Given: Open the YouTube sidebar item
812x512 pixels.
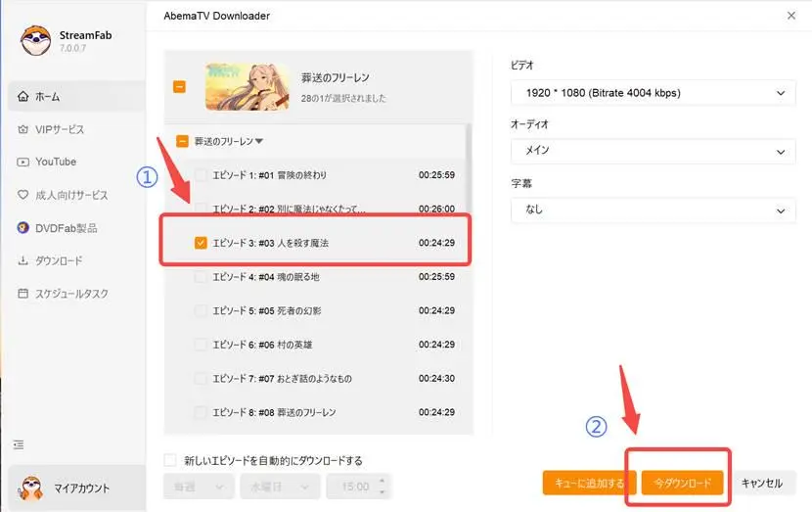Looking at the screenshot, I should 76,162.
